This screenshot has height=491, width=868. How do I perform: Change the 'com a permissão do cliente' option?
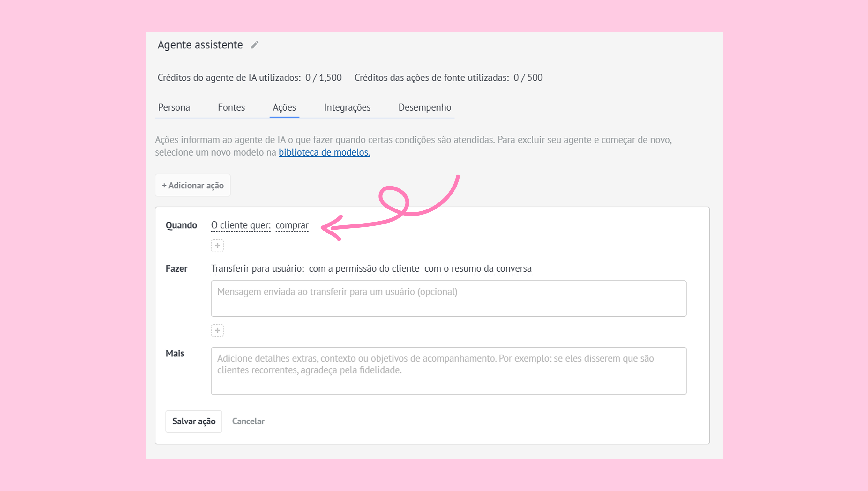click(x=364, y=269)
